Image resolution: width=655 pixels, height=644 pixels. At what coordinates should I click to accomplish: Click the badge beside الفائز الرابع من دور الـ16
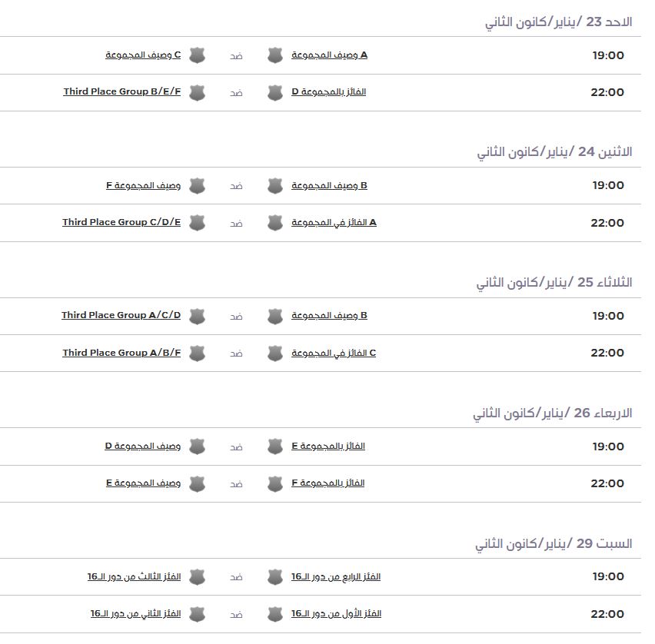pyautogui.click(x=275, y=576)
